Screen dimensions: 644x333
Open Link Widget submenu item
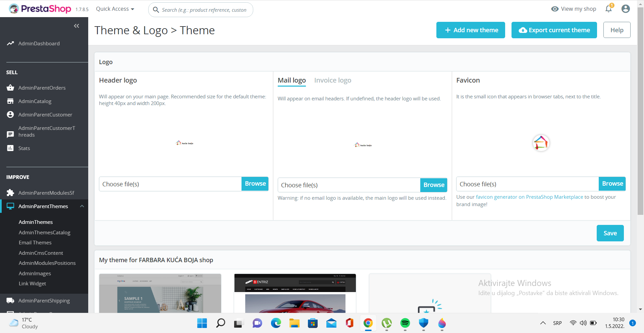point(33,283)
